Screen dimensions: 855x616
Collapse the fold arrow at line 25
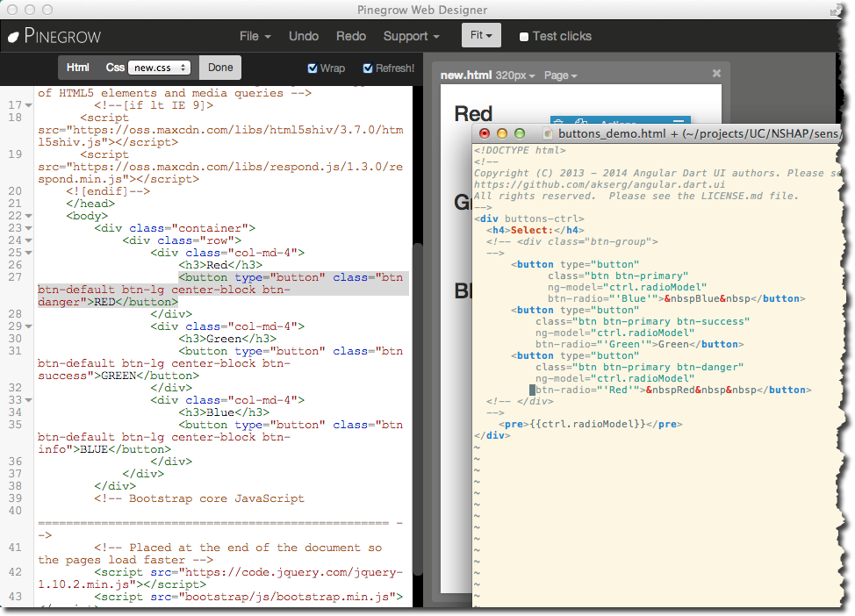28,253
